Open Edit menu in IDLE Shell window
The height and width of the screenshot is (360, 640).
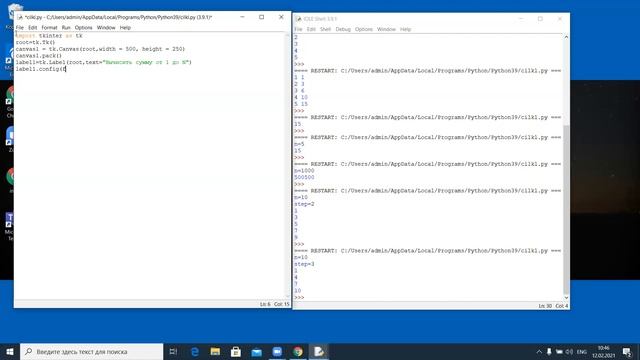[x=311, y=29]
